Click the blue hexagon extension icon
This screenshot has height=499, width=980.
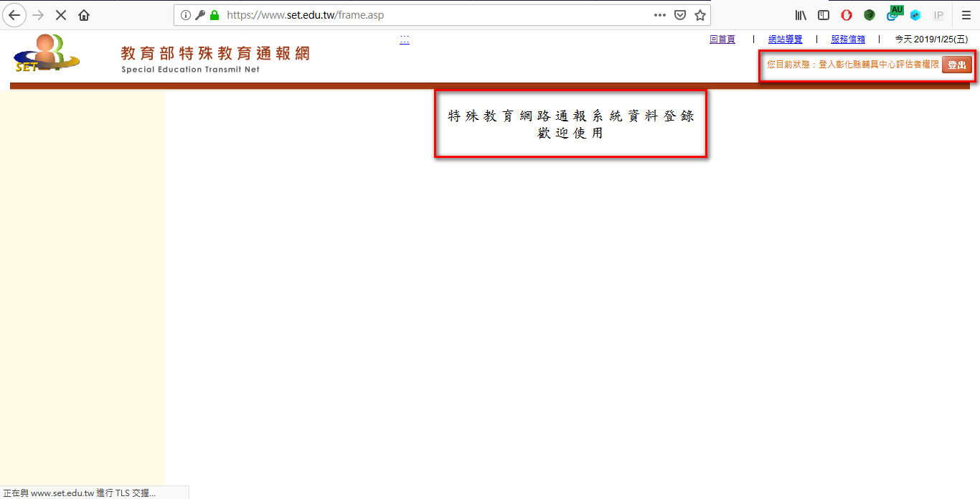pyautogui.click(x=915, y=15)
